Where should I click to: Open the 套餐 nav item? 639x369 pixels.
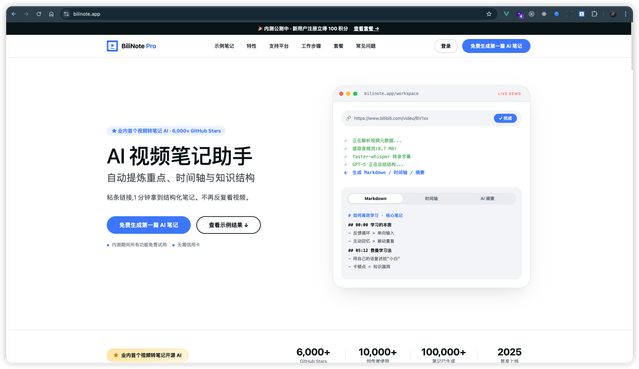(338, 46)
